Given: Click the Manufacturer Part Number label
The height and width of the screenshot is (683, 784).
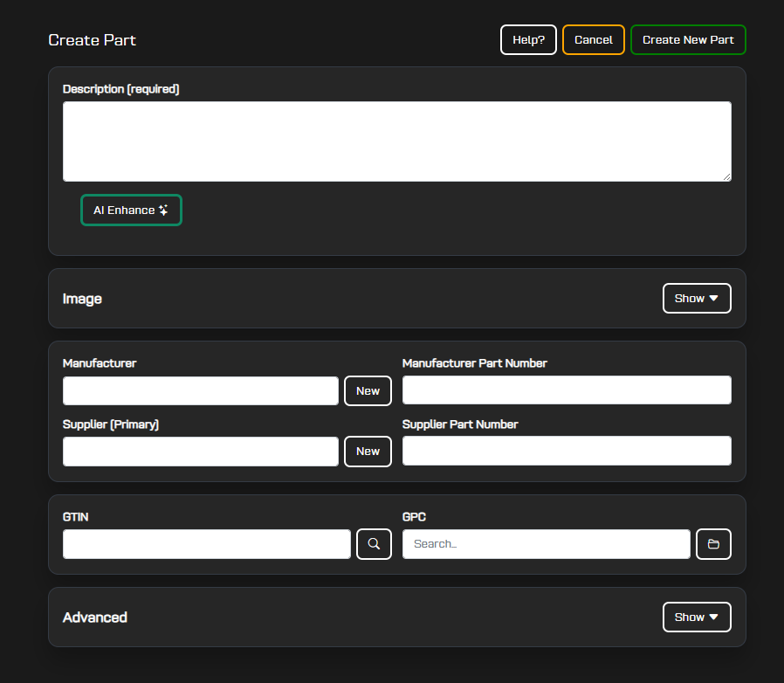Looking at the screenshot, I should tap(474, 363).
